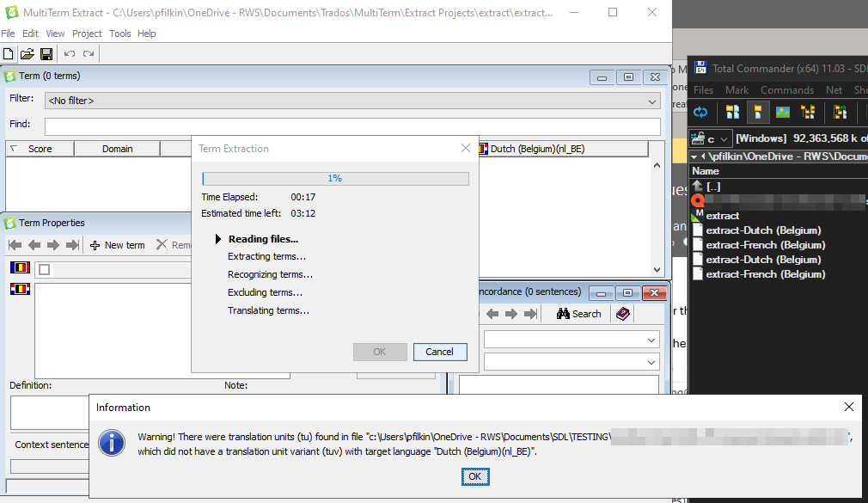Open Total Commander Commands menu
This screenshot has height=503, width=868.
click(787, 90)
